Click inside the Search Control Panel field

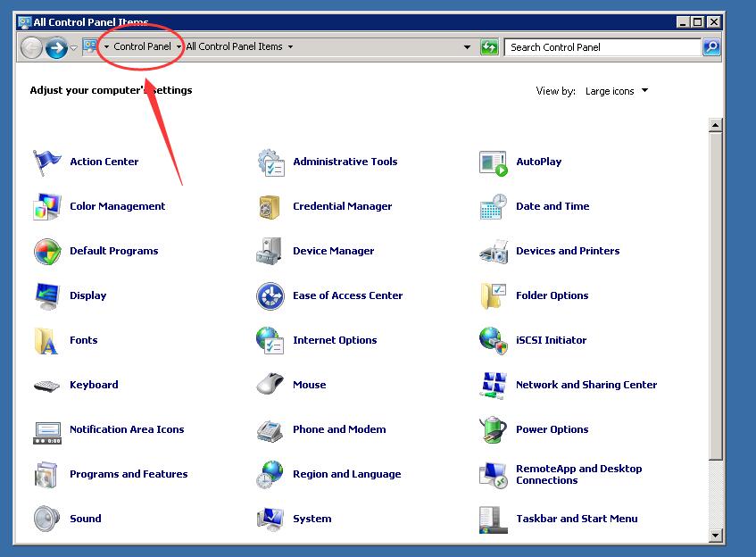click(602, 47)
